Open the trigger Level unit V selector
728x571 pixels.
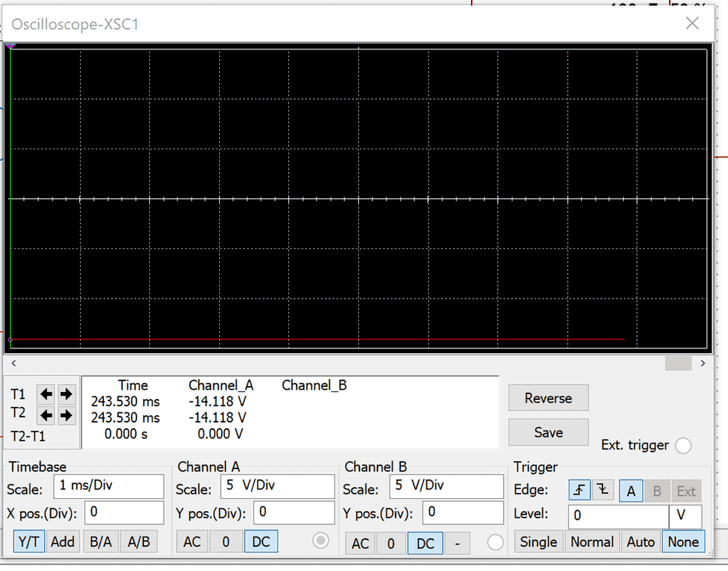[685, 516]
